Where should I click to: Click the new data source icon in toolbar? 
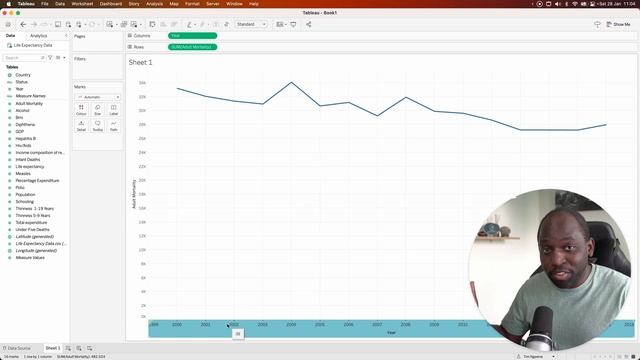pyautogui.click(x=68, y=24)
